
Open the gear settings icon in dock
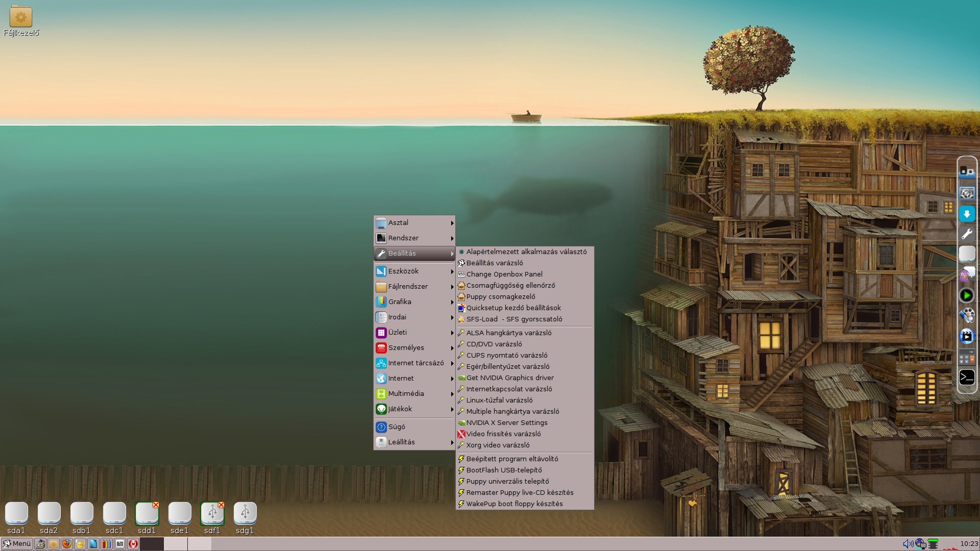click(967, 193)
